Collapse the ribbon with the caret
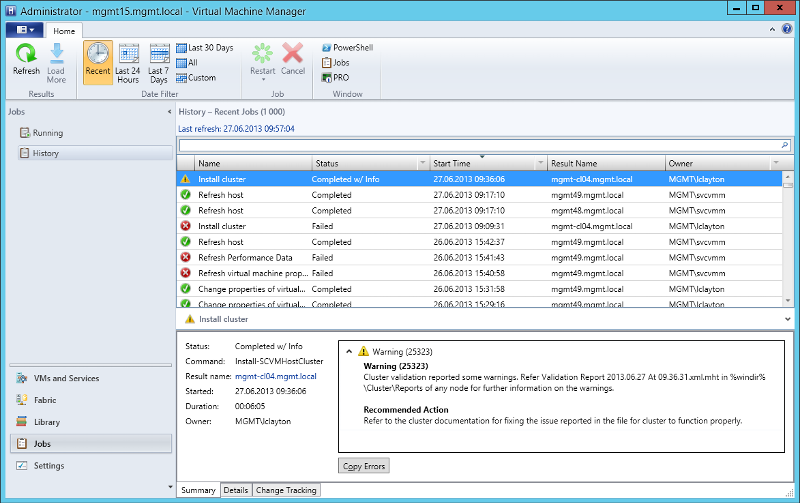Viewport: 800px width, 503px height. (x=772, y=30)
